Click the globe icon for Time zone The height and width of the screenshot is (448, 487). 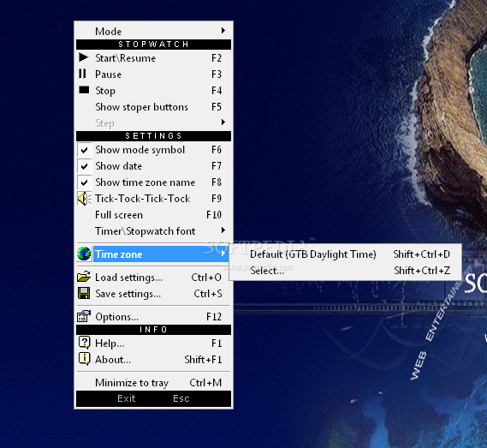[84, 254]
